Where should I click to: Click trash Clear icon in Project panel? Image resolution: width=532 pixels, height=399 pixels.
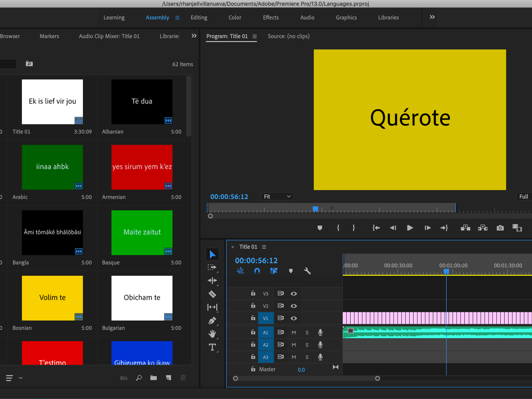pos(183,378)
